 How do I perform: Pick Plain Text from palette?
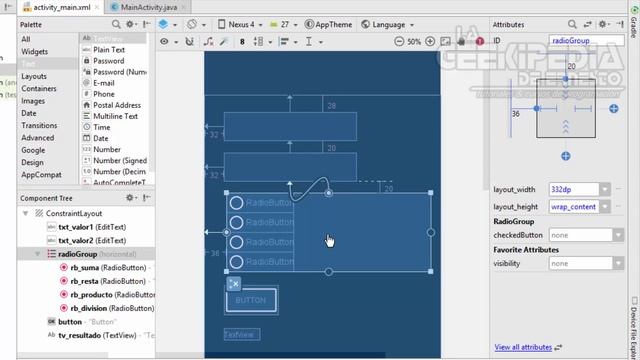pos(109,50)
